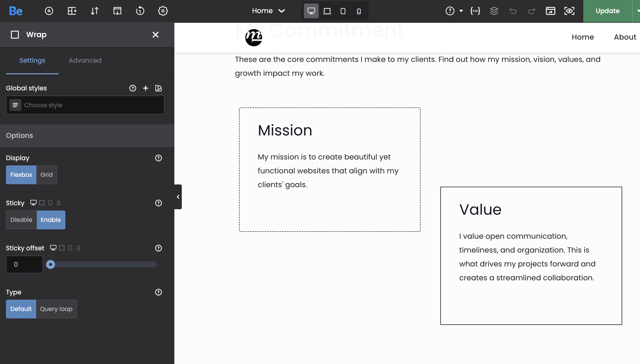Open the revisions history icon
Image resolution: width=640 pixels, height=364 pixels.
click(140, 11)
